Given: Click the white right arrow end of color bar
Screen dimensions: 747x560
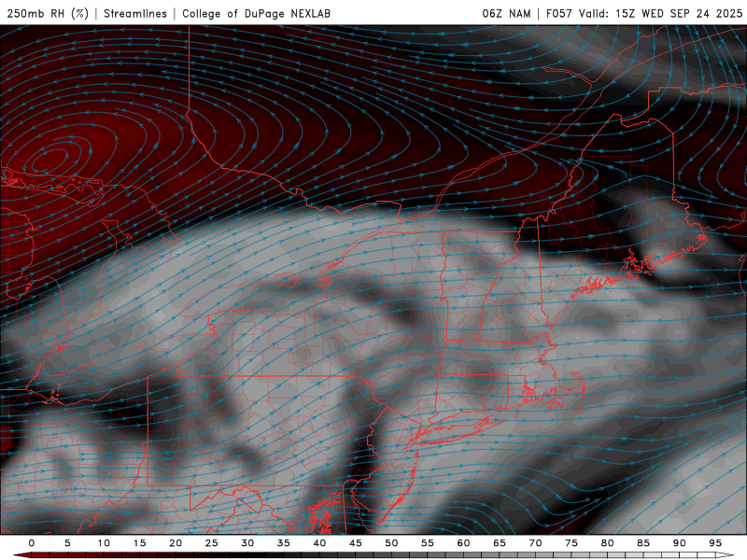Looking at the screenshot, I should [726, 555].
